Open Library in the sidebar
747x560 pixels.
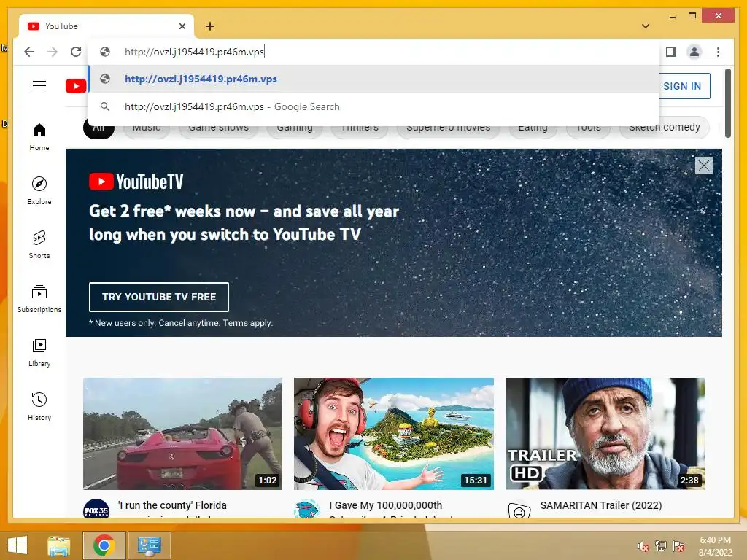(x=39, y=353)
